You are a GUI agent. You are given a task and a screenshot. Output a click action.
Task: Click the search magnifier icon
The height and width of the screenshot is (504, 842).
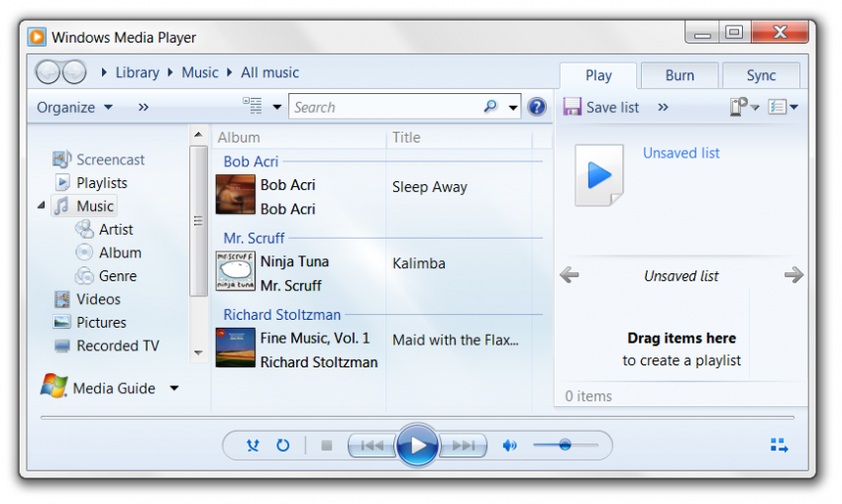pyautogui.click(x=490, y=106)
